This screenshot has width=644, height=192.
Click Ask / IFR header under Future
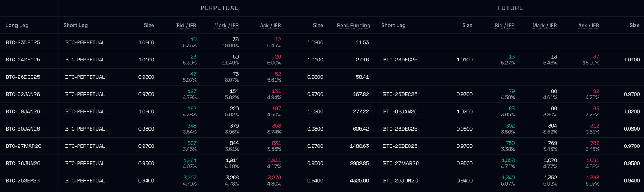click(588, 25)
